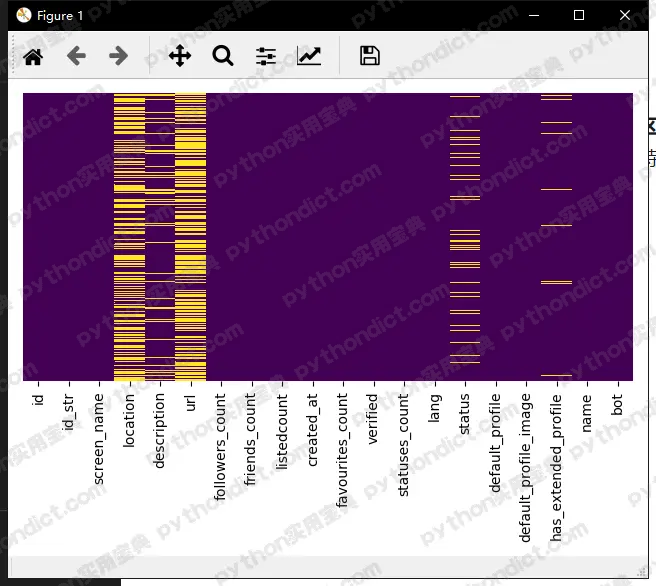Go back to the previous view
The image size is (656, 586).
pyautogui.click(x=76, y=56)
